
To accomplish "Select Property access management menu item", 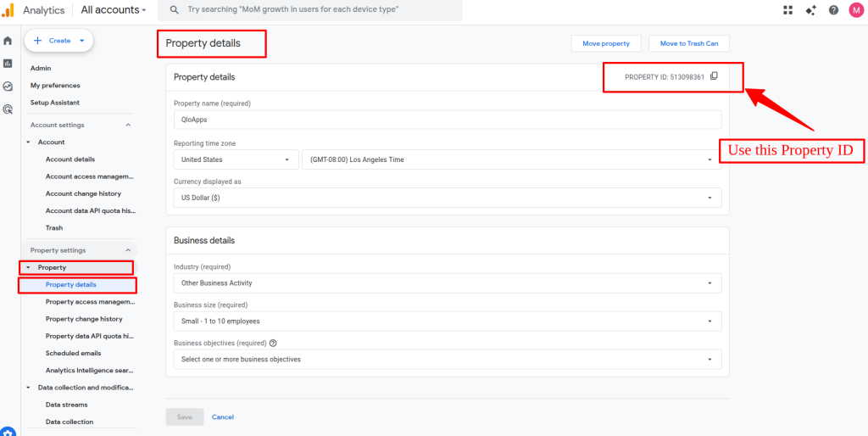I will [89, 302].
